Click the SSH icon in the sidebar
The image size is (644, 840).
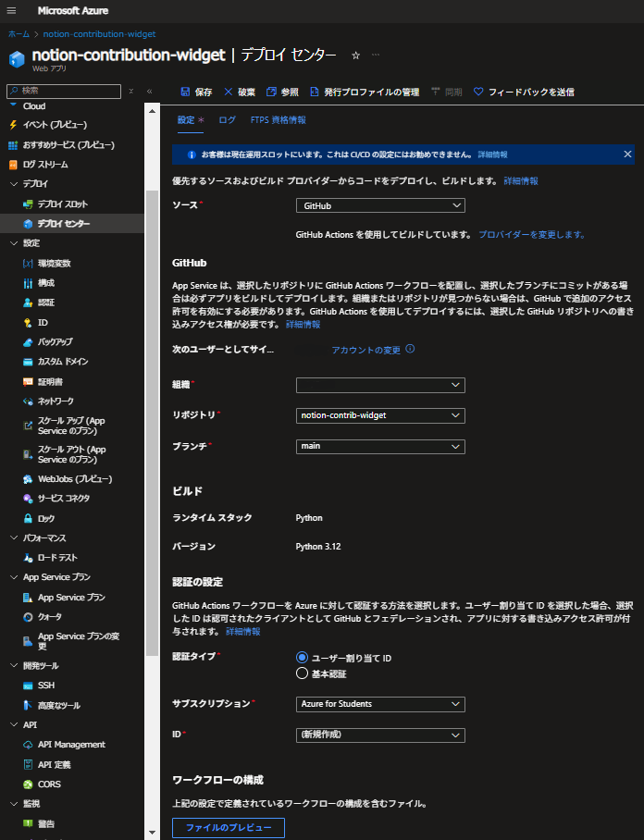(x=28, y=686)
